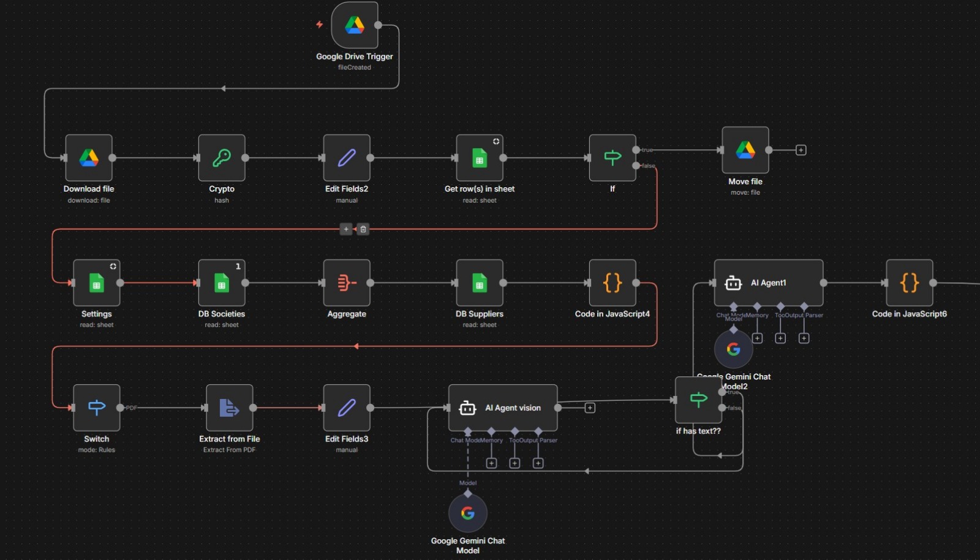Add Output Parser to AI Agent vision
This screenshot has width=980, height=560.
tap(538, 463)
